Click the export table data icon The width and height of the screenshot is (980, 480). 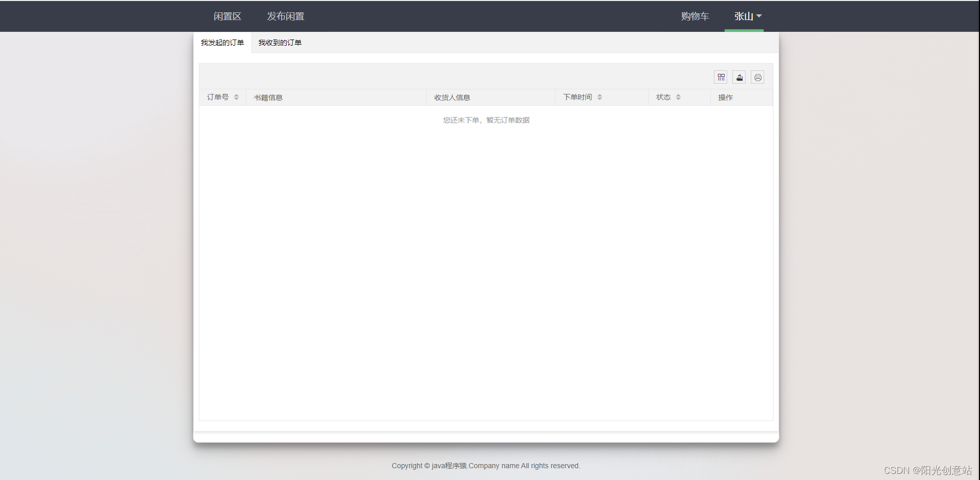pos(739,77)
